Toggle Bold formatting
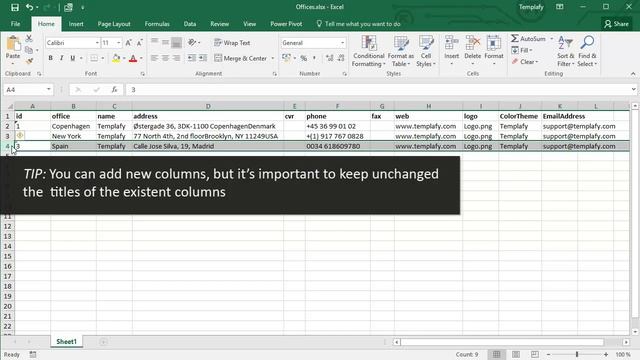 (51, 58)
